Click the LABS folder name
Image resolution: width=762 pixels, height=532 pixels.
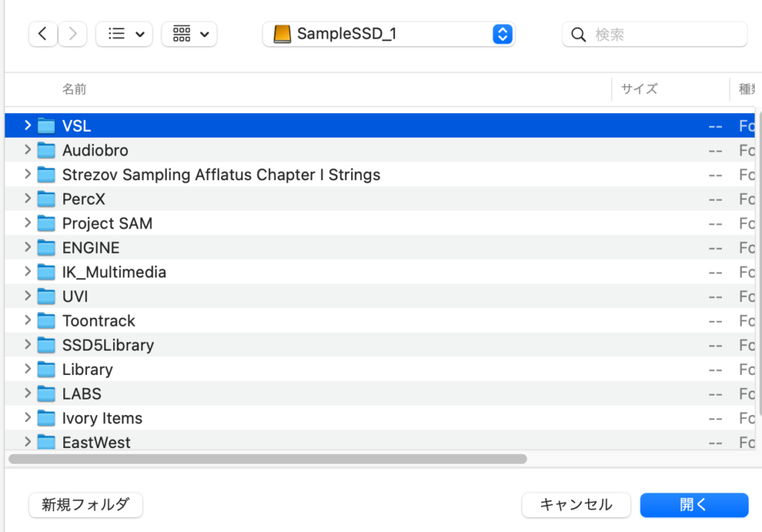coord(82,394)
